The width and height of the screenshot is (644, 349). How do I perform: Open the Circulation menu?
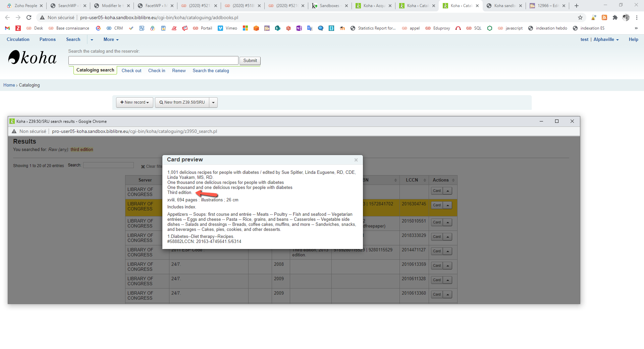coord(18,40)
